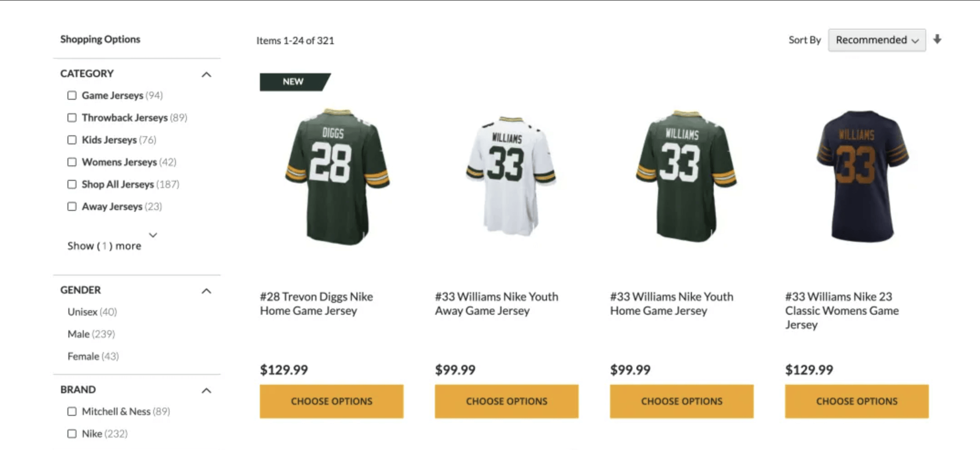Collapse the Gender filter section
This screenshot has width=980, height=450.
click(x=206, y=291)
